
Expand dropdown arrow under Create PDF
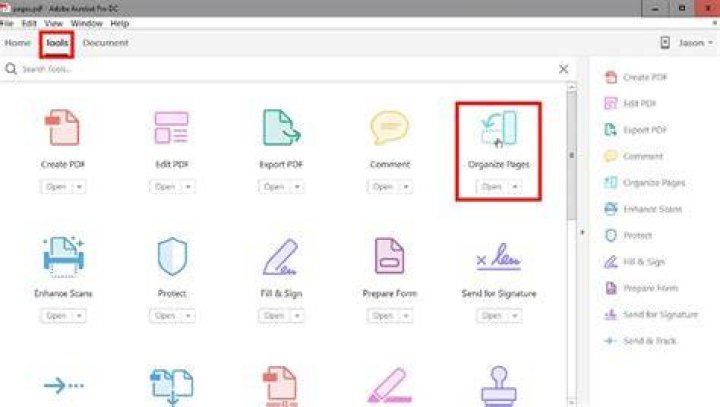click(79, 187)
